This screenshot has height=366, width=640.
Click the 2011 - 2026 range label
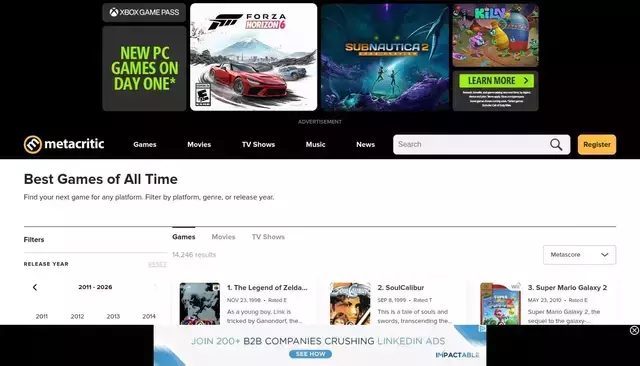click(95, 287)
